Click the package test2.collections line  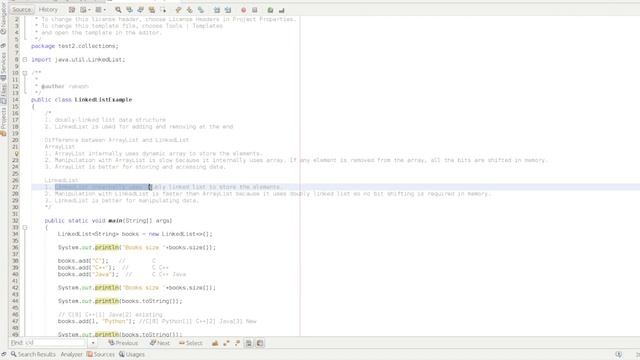pos(75,46)
